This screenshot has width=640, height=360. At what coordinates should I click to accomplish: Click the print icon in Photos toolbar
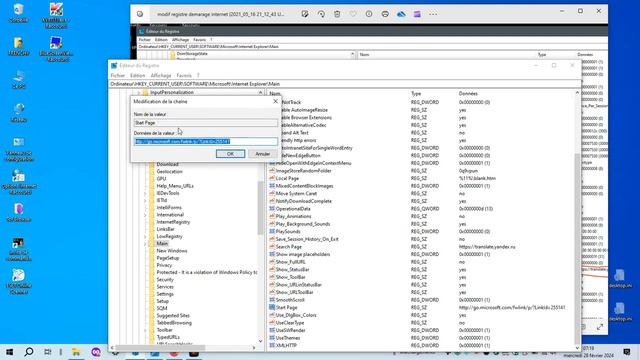385,14
